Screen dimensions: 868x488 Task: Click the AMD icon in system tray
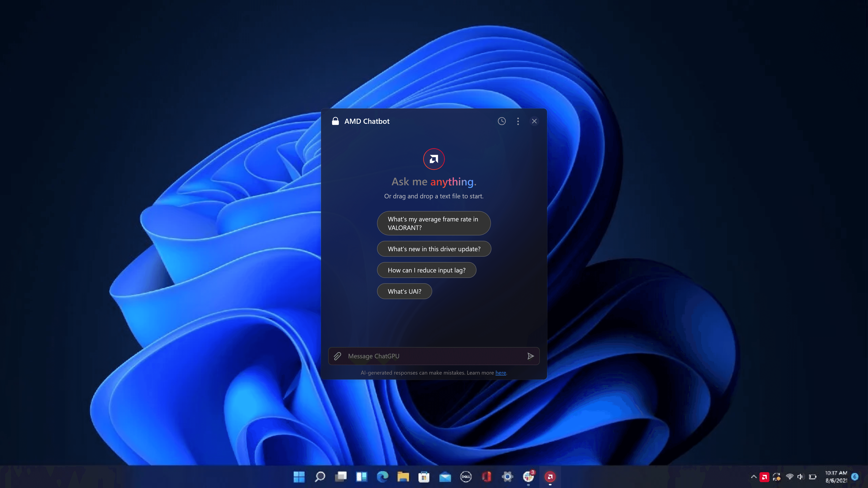[x=764, y=477]
